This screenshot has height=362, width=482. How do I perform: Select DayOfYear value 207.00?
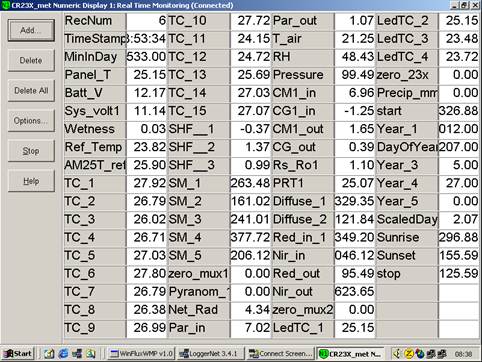pyautogui.click(x=459, y=147)
